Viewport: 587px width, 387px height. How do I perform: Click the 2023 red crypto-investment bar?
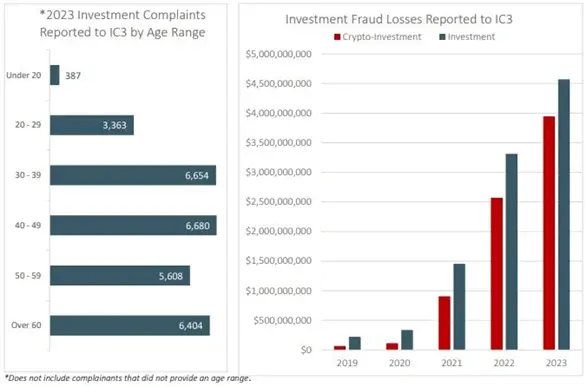pos(549,233)
